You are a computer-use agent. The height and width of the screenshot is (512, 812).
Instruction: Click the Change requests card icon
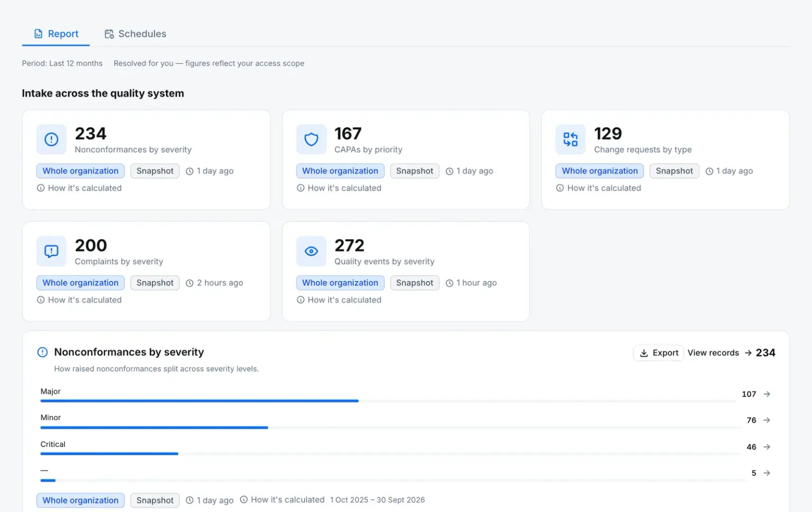tap(570, 139)
